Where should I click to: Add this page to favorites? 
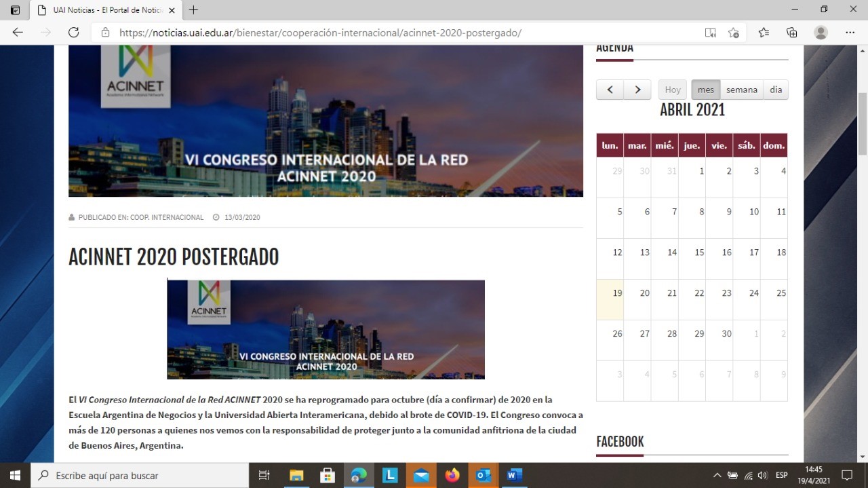pos(733,33)
